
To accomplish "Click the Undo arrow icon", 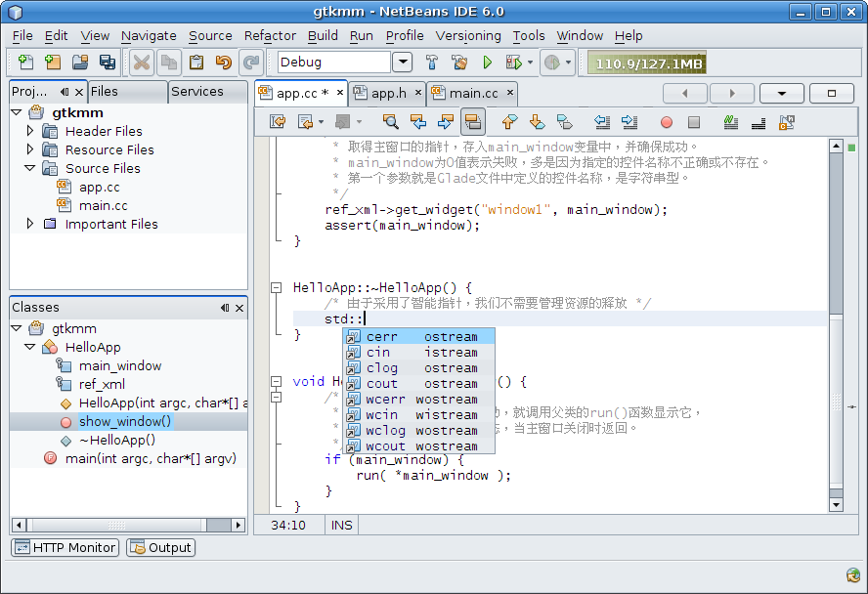I will (x=224, y=62).
